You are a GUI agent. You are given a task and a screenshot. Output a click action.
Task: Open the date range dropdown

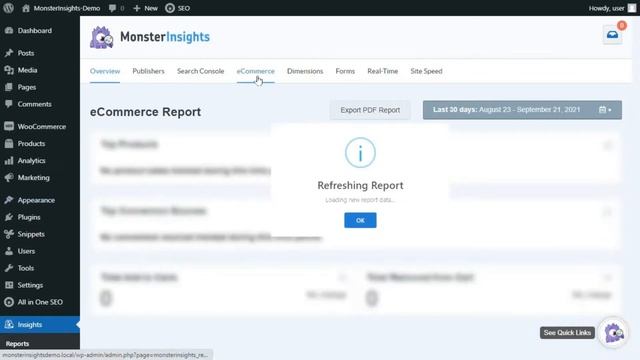522,110
